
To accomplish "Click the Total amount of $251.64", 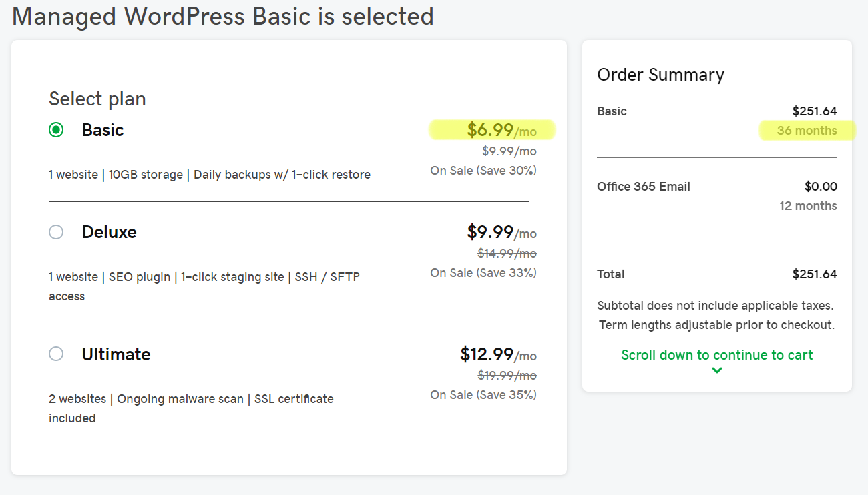I will [816, 274].
